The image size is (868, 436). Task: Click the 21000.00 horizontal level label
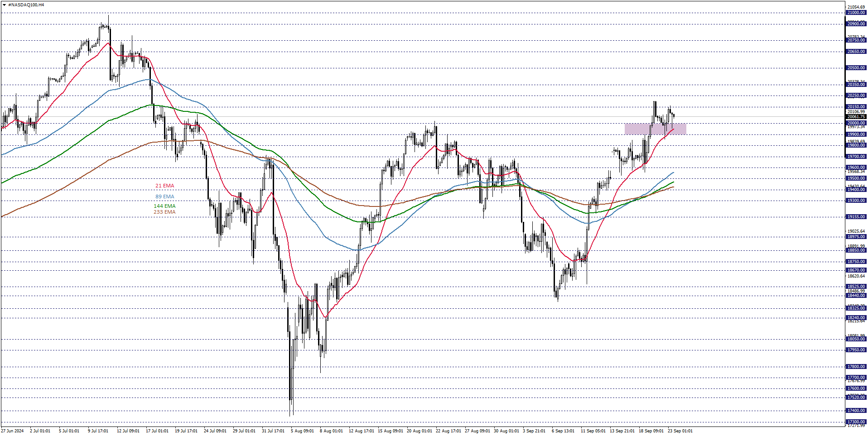[856, 13]
